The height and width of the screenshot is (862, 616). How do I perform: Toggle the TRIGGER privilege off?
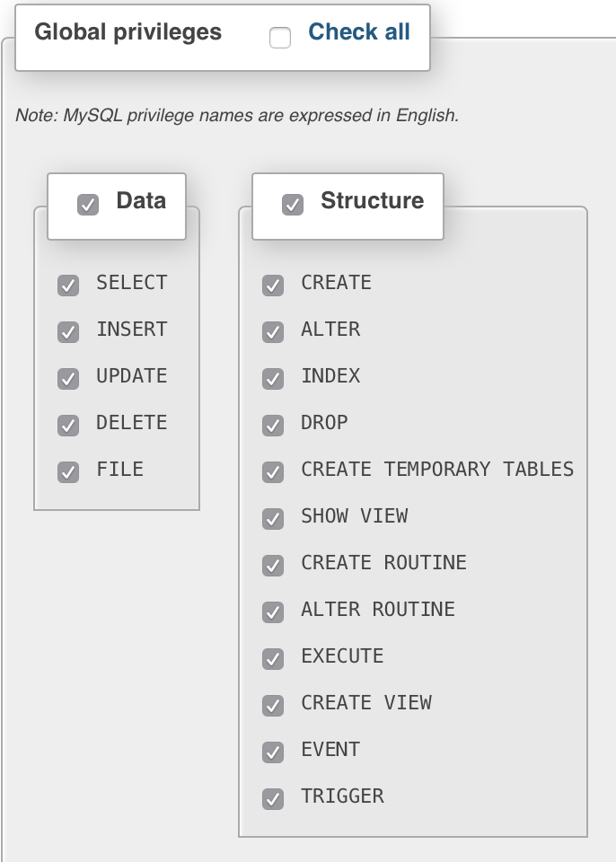tap(273, 799)
